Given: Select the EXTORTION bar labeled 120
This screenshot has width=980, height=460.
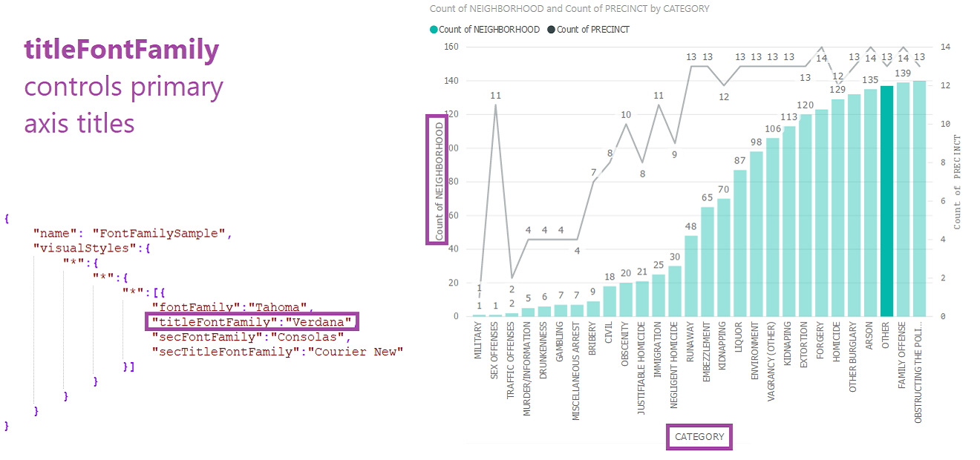Looking at the screenshot, I should [806, 216].
